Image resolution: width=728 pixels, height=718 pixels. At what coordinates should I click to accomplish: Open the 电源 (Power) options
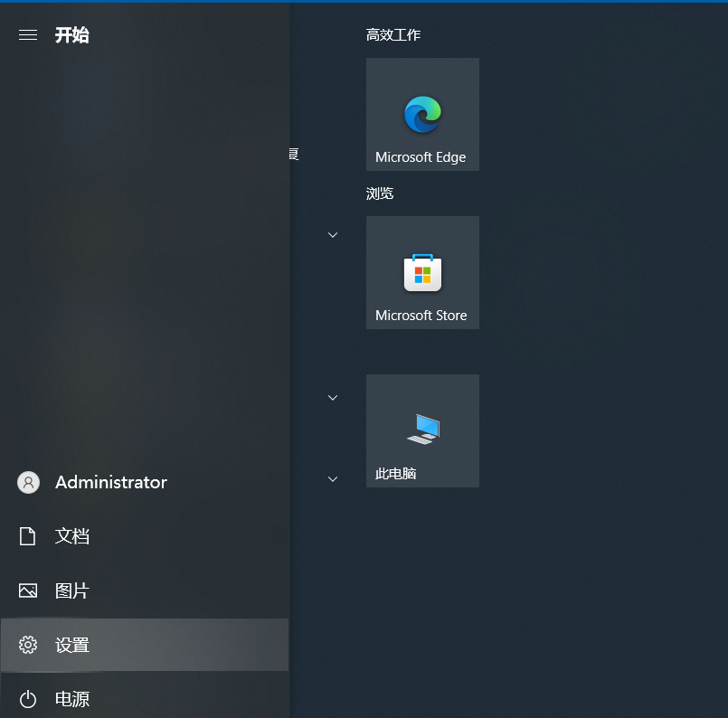(x=145, y=698)
